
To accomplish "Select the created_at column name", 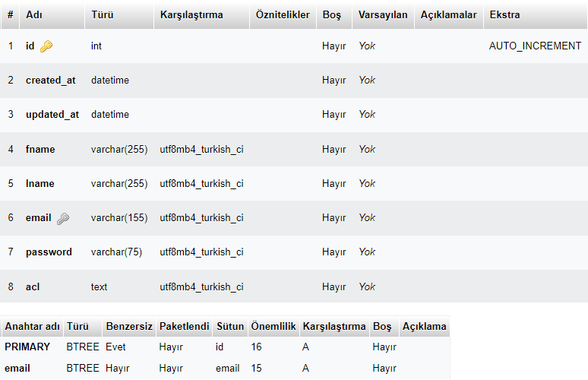I will click(51, 81).
